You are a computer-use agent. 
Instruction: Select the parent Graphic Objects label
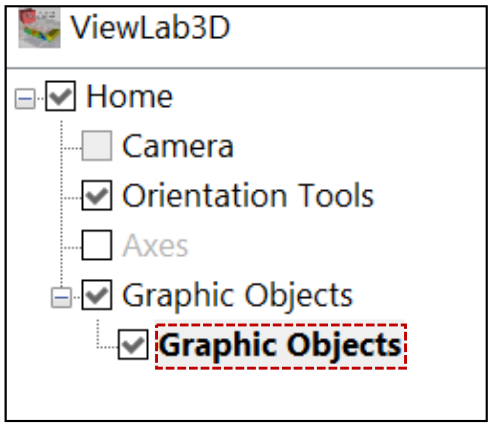[x=237, y=296]
